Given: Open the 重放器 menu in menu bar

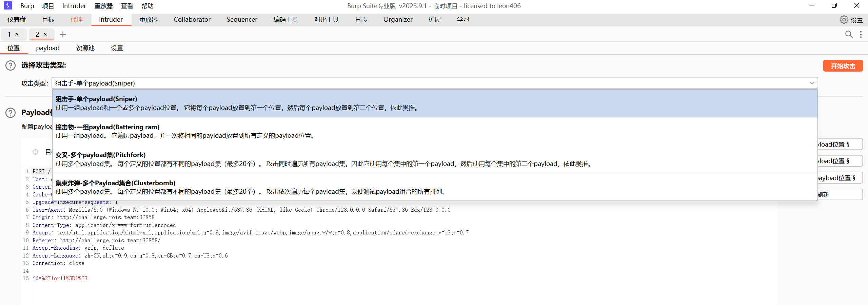Looking at the screenshot, I should pyautogui.click(x=103, y=6).
